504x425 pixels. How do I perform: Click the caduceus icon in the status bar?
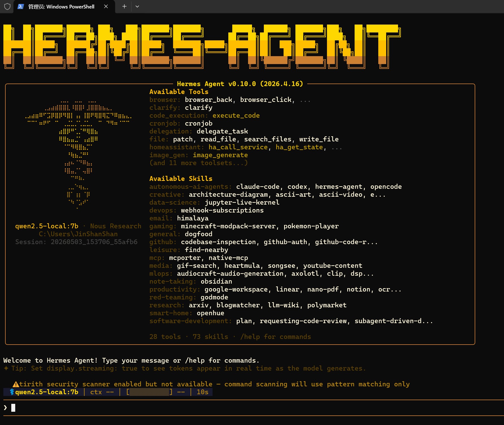point(12,392)
